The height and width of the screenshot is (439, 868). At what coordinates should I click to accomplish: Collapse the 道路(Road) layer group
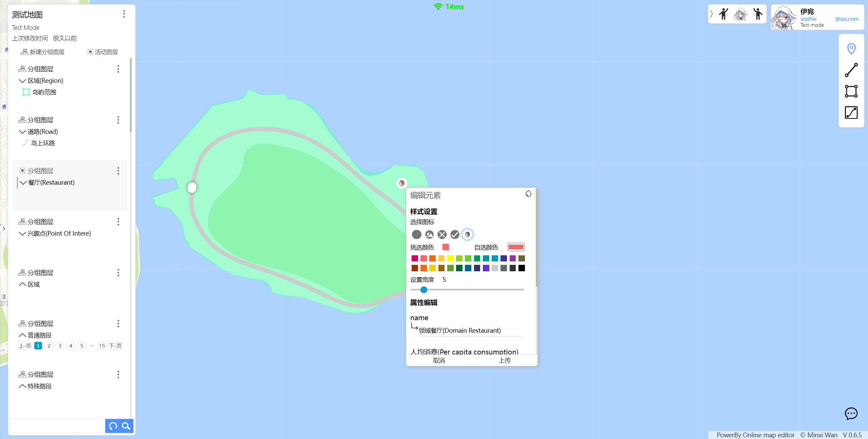pos(22,132)
